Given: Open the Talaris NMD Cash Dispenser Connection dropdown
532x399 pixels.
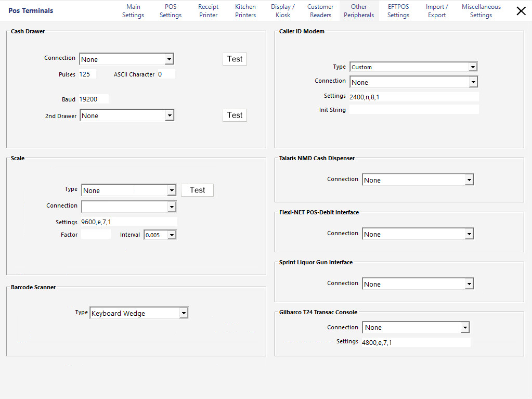Looking at the screenshot, I should pyautogui.click(x=469, y=179).
